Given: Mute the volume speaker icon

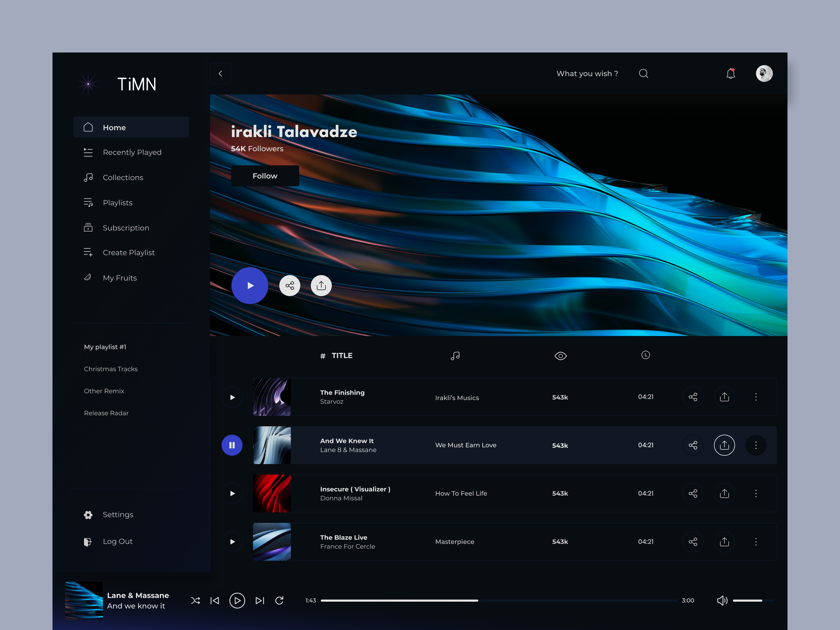Looking at the screenshot, I should point(722,600).
